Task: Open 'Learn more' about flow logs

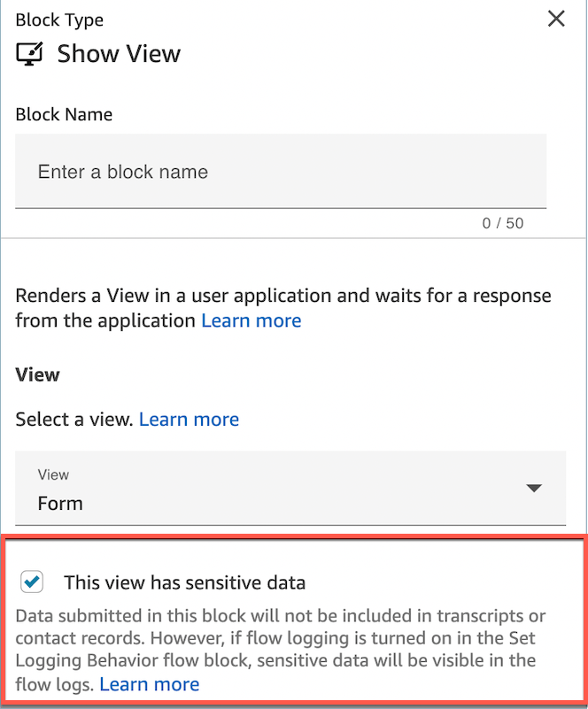Action: [149, 683]
